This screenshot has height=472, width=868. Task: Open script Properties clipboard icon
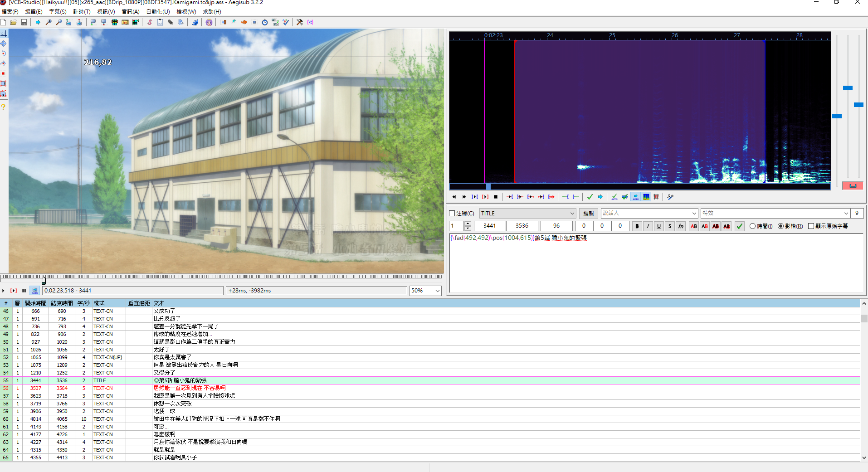(x=160, y=22)
